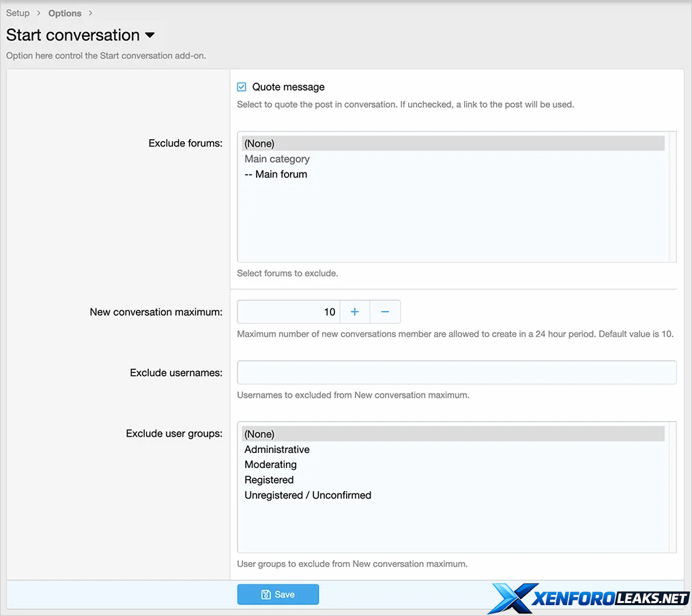Open the Options breadcrumb link

click(65, 13)
